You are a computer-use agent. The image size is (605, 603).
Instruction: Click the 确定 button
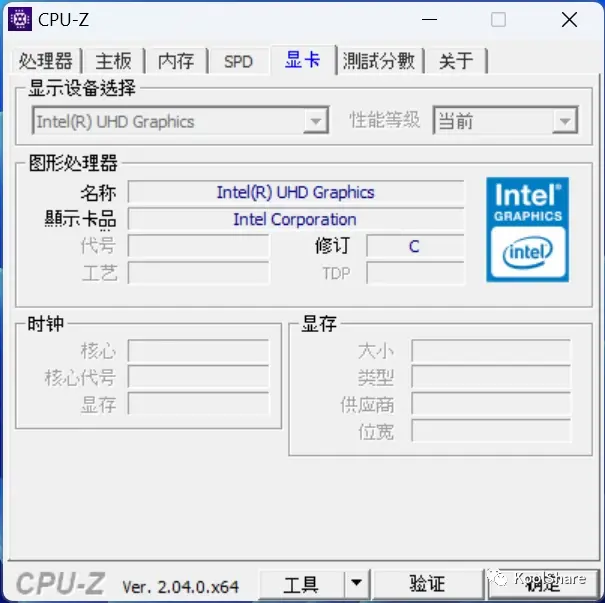click(x=543, y=583)
